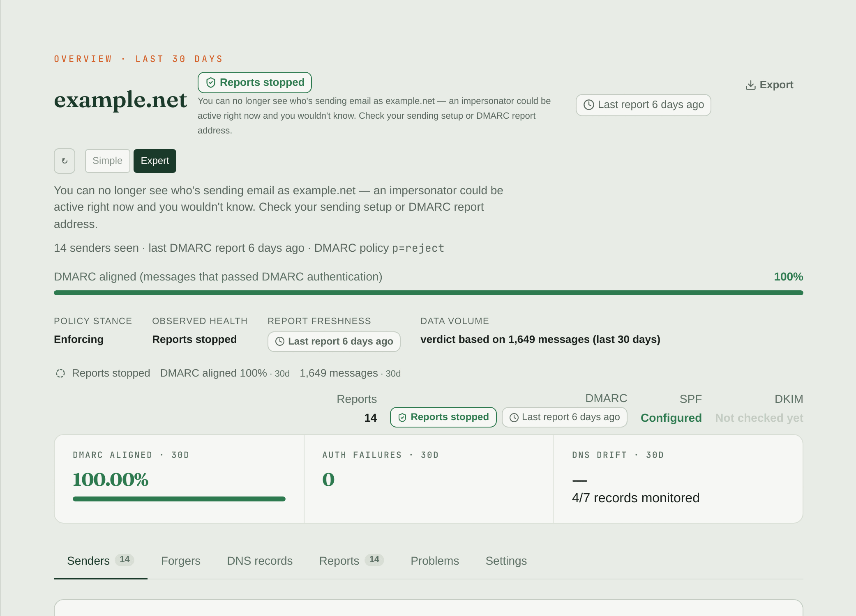Click the 1,649 messages · 30d summary text

coord(350,373)
